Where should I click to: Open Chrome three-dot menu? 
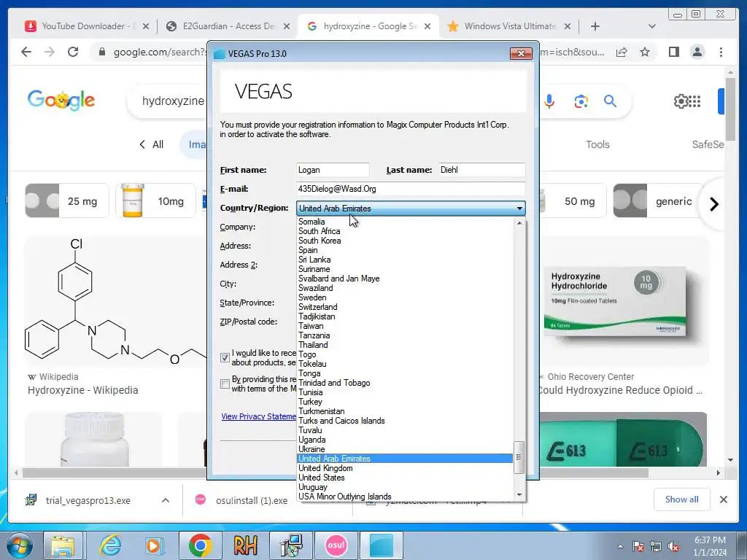tap(721, 52)
